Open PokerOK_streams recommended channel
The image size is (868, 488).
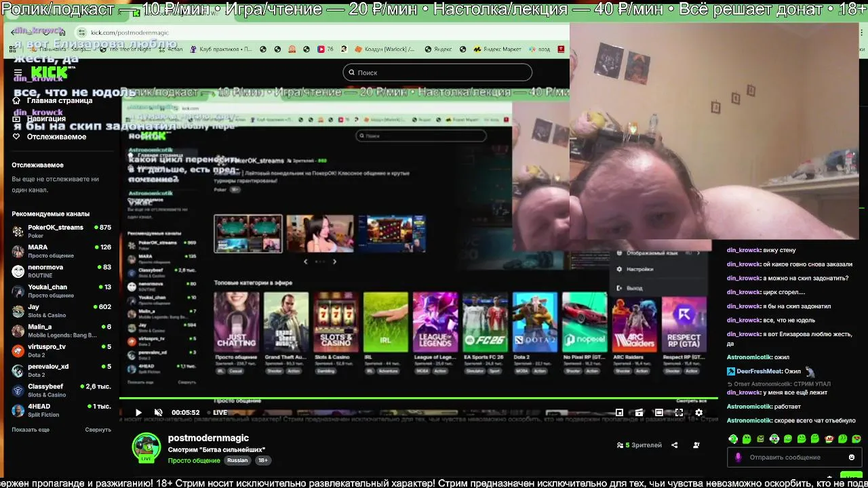pyautogui.click(x=61, y=231)
